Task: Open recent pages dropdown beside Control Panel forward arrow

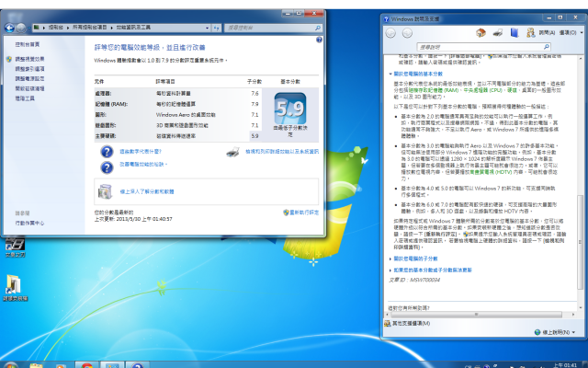Action: (28, 29)
